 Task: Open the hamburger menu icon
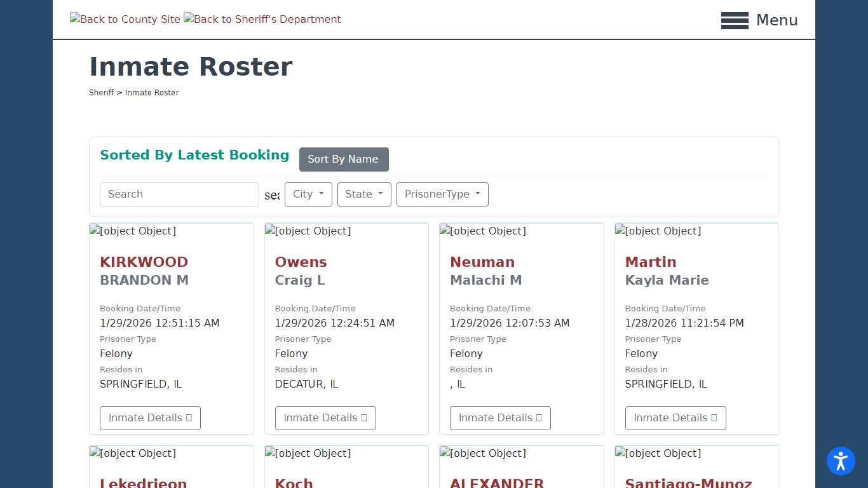tap(735, 20)
